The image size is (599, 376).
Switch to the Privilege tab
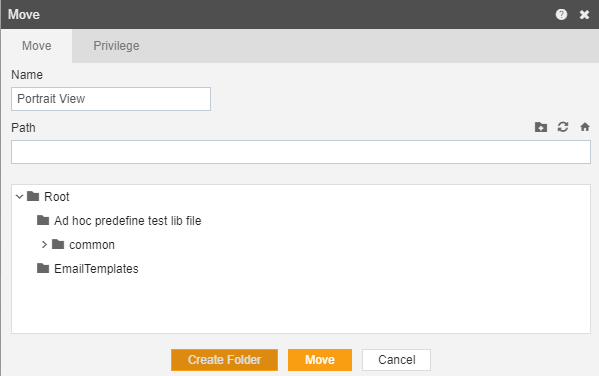click(116, 46)
